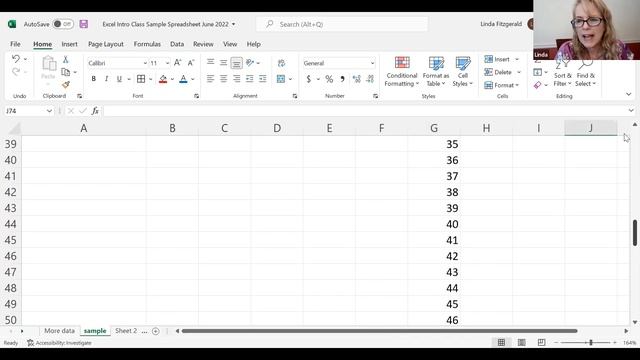Open Cell Styles gallery
640x360 pixels.
(462, 71)
